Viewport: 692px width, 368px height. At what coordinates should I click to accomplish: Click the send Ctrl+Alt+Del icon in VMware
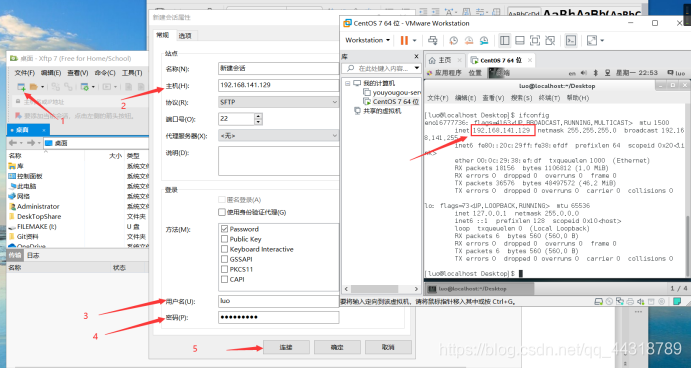(x=433, y=40)
